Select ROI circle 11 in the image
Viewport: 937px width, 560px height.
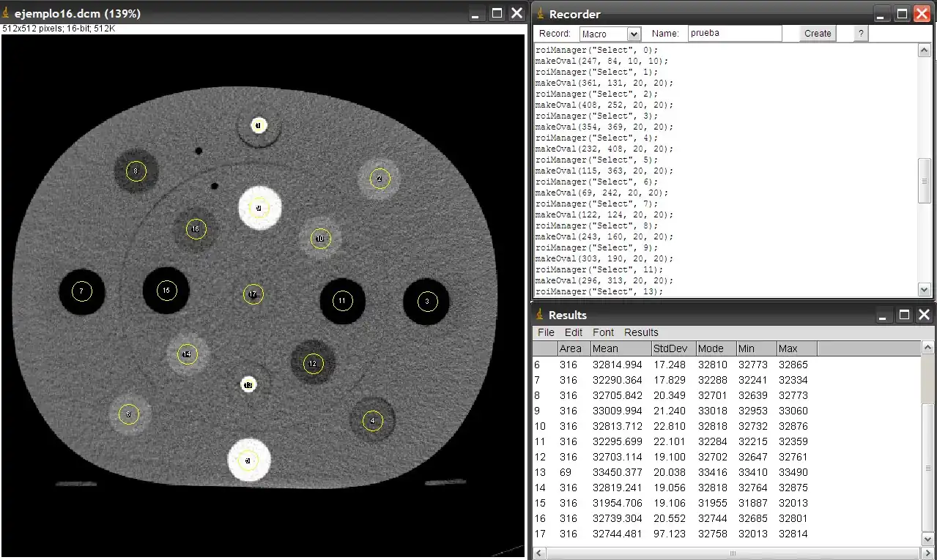click(x=342, y=300)
